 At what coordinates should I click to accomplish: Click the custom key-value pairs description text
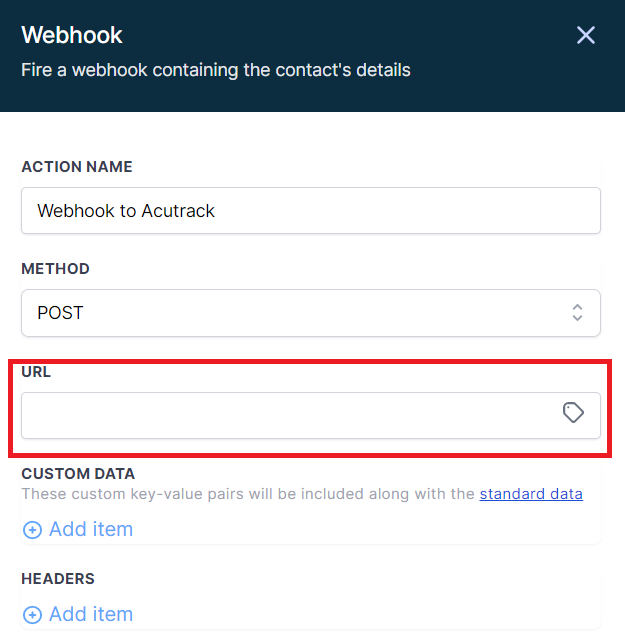click(x=248, y=494)
